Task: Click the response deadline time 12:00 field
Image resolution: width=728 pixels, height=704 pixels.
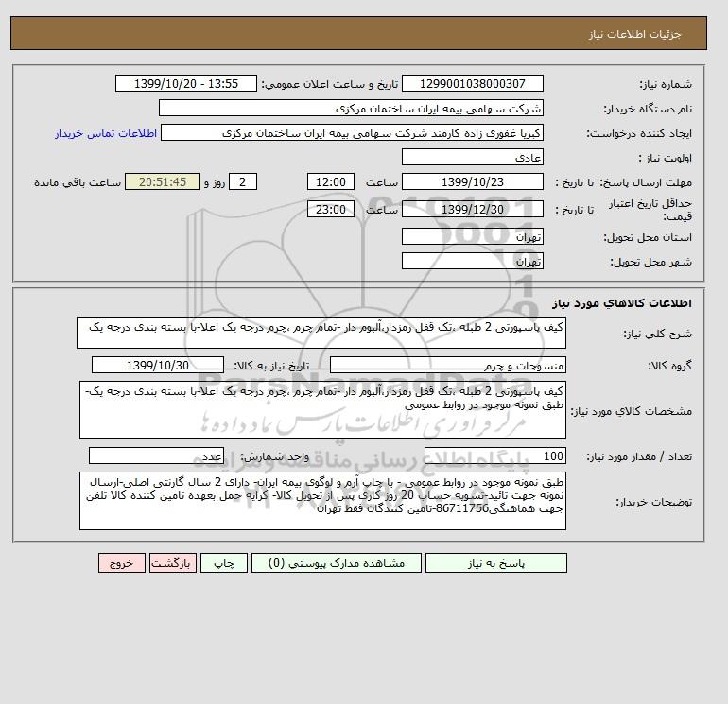Action: point(331,182)
